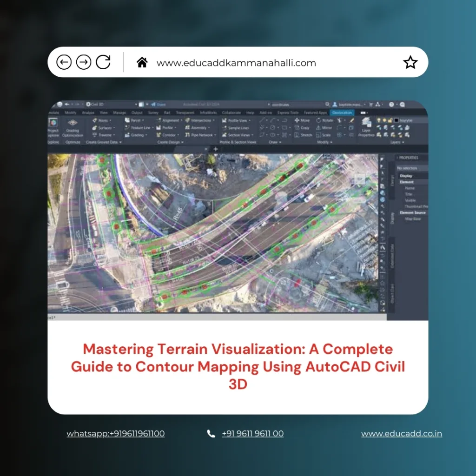
Task: Open the whatsapp:+919611961100 link
Action: pyautogui.click(x=116, y=434)
